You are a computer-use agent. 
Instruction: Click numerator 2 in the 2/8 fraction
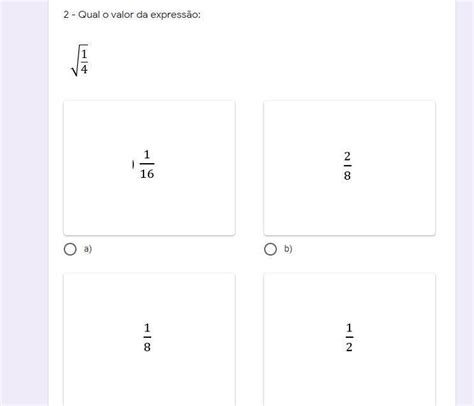(x=347, y=156)
